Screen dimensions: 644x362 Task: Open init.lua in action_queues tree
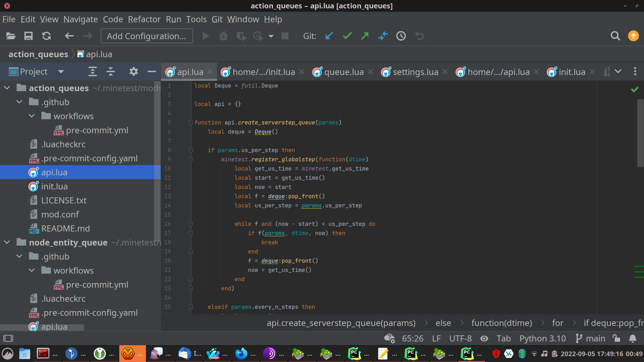pyautogui.click(x=54, y=186)
